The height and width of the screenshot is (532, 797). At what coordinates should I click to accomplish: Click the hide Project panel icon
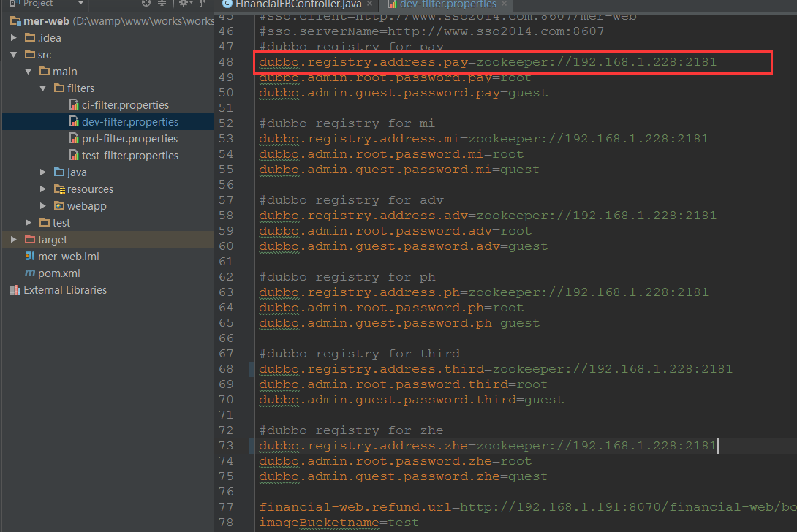(x=203, y=3)
